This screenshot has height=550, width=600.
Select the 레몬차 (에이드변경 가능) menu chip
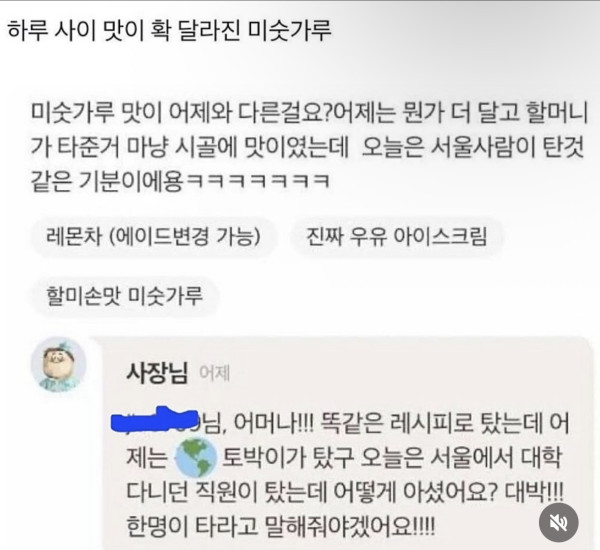click(x=153, y=237)
